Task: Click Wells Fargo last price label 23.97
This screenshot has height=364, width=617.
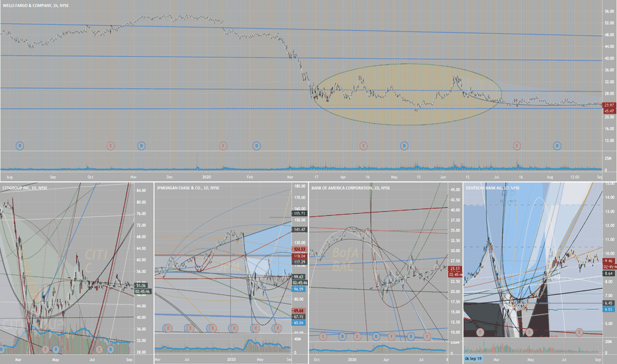Action: pos(609,105)
